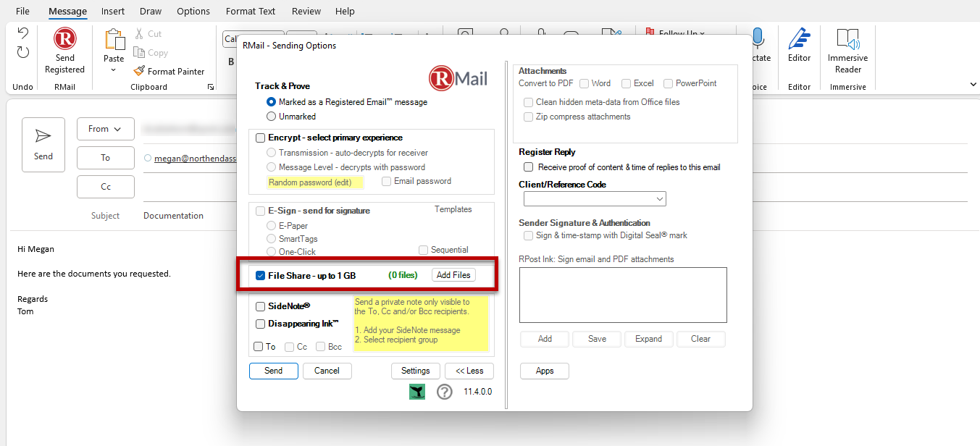Click the green whale icon in RMail dialog
This screenshot has width=980, height=446.
[417, 392]
